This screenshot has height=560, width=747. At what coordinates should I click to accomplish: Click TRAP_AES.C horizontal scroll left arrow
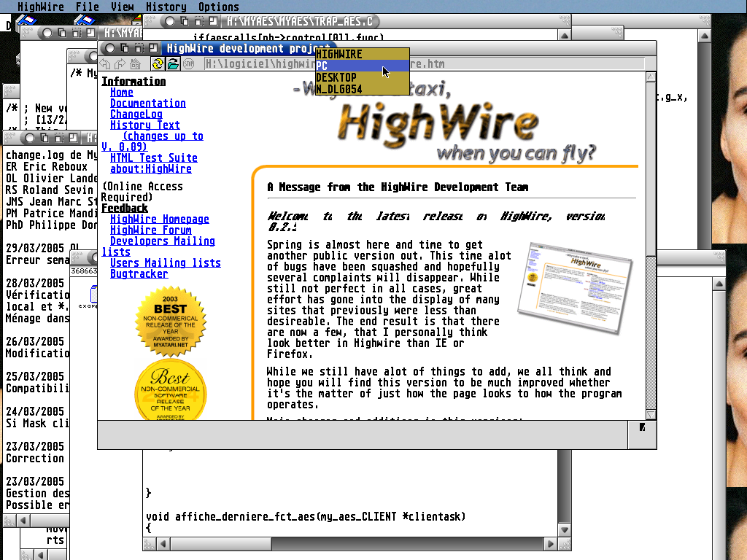point(163,543)
